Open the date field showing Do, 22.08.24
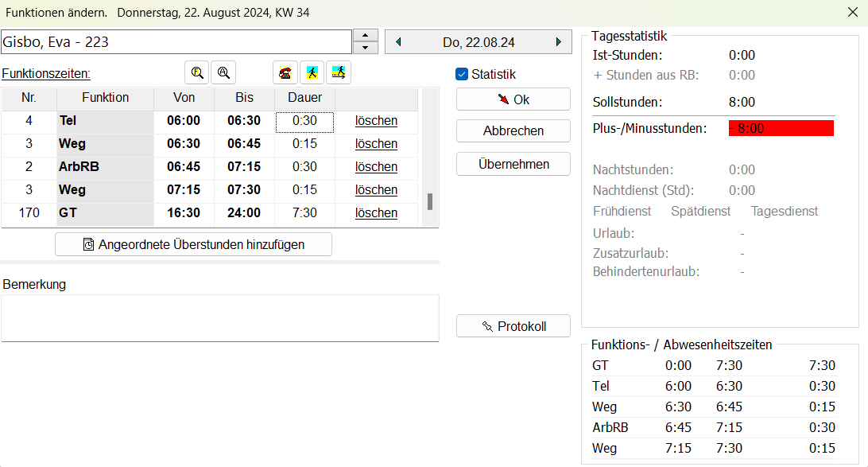Screen dimensions: 868x467 (479, 42)
